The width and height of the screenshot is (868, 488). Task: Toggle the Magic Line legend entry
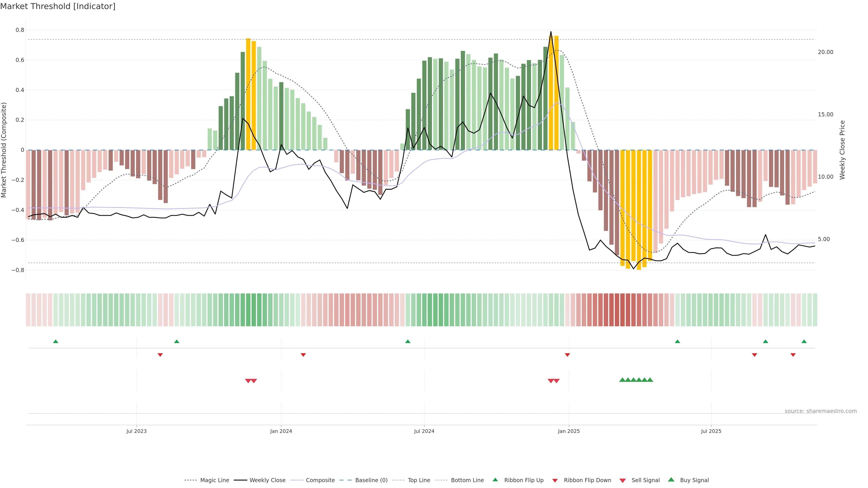click(x=214, y=480)
